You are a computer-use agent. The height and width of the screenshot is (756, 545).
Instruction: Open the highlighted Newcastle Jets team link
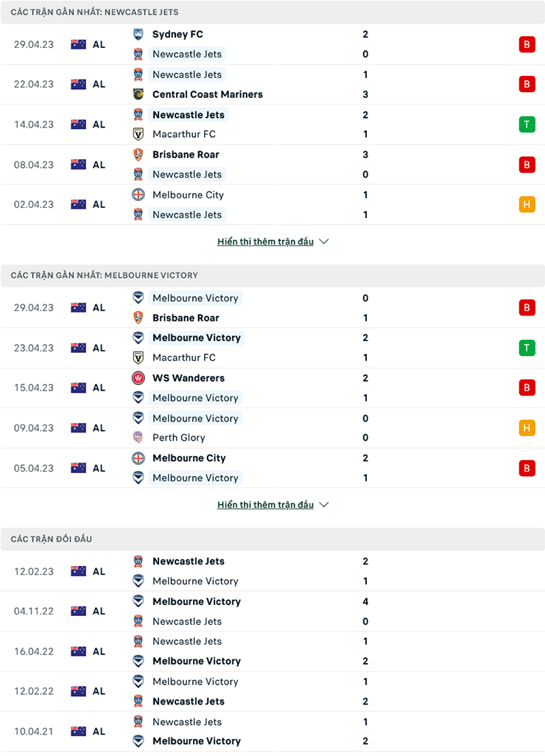click(189, 114)
